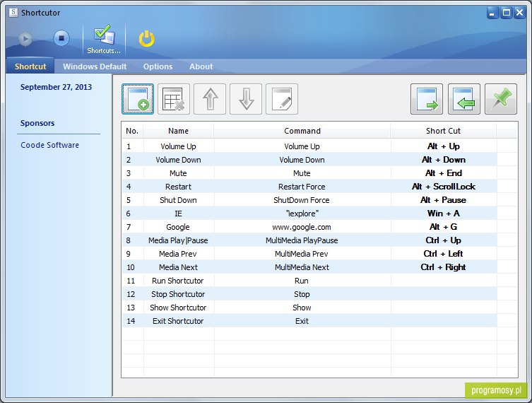
Task: Select the Show Shortcutor row
Action: pyautogui.click(x=309, y=308)
